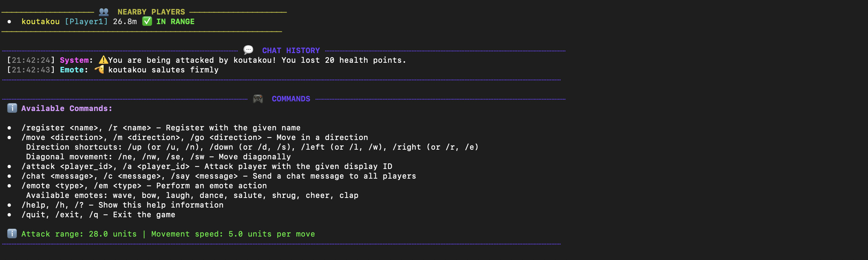Click the /register command help line
Screen dimensions: 868x260
click(x=161, y=128)
